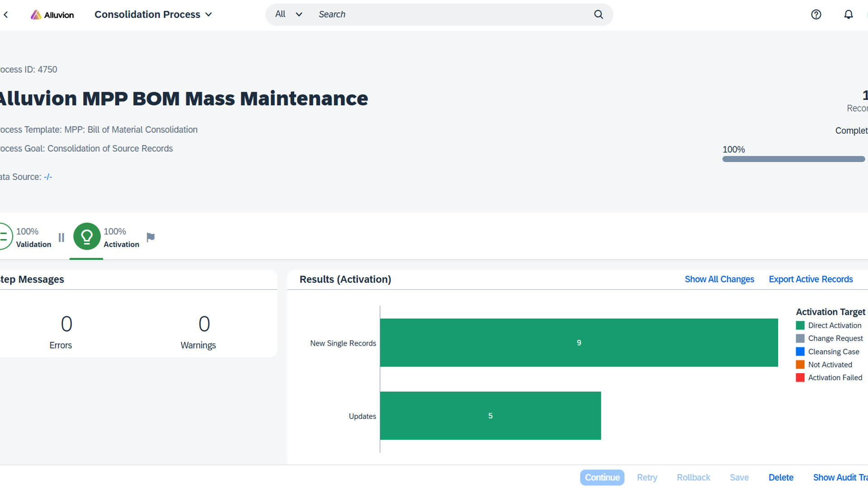The width and height of the screenshot is (868, 488).
Task: Toggle Cleansing Case legend swatch
Action: [800, 352]
